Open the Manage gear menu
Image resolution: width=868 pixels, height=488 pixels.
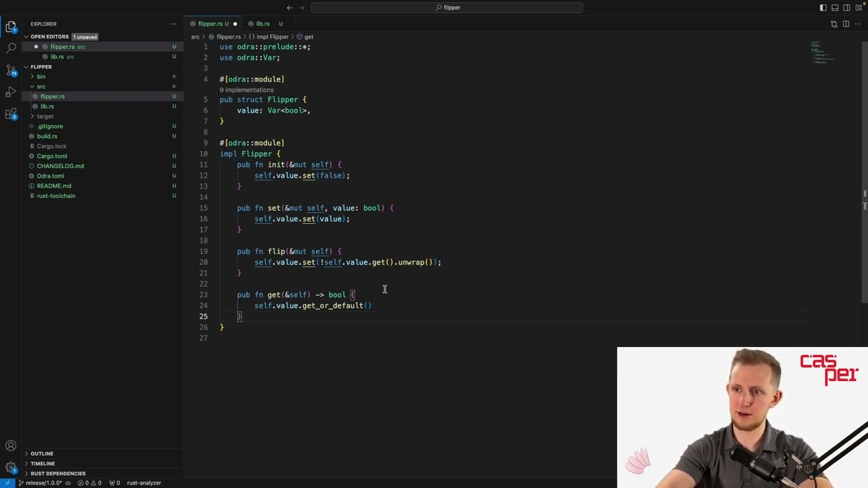[11, 467]
